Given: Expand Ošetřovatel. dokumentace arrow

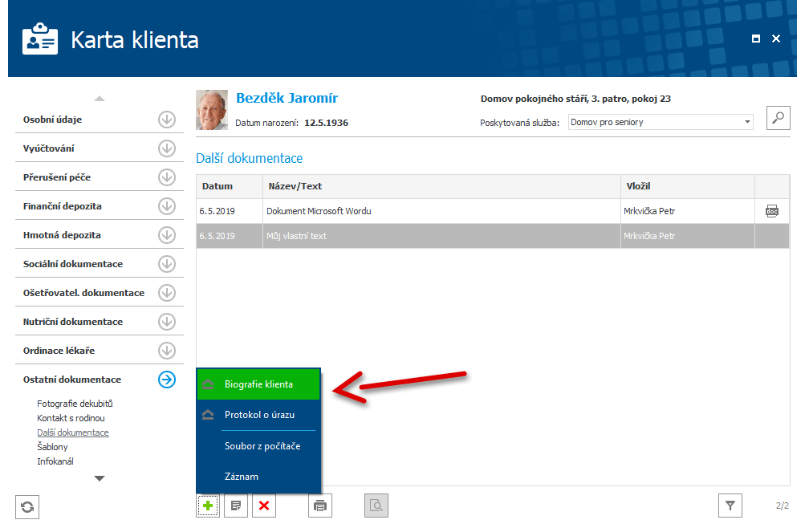Looking at the screenshot, I should pyautogui.click(x=167, y=293).
